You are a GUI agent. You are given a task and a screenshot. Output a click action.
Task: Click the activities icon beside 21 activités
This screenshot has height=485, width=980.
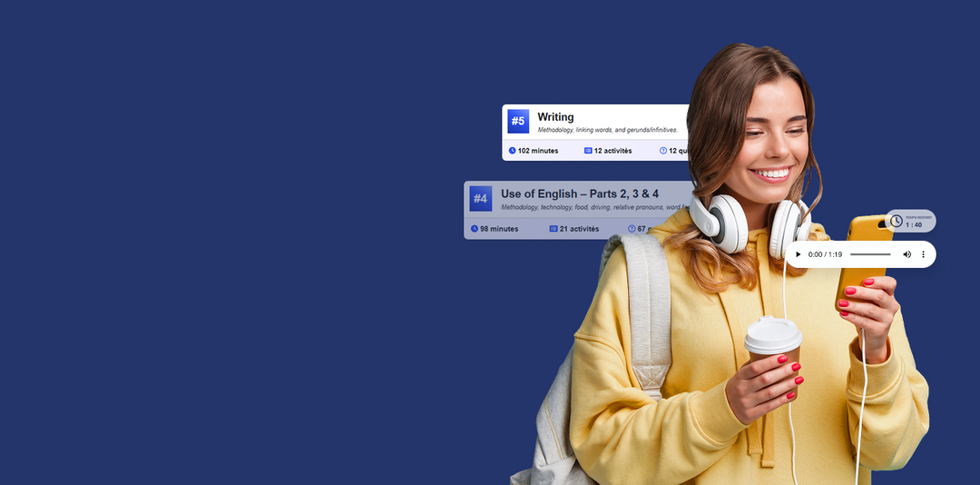tap(554, 229)
